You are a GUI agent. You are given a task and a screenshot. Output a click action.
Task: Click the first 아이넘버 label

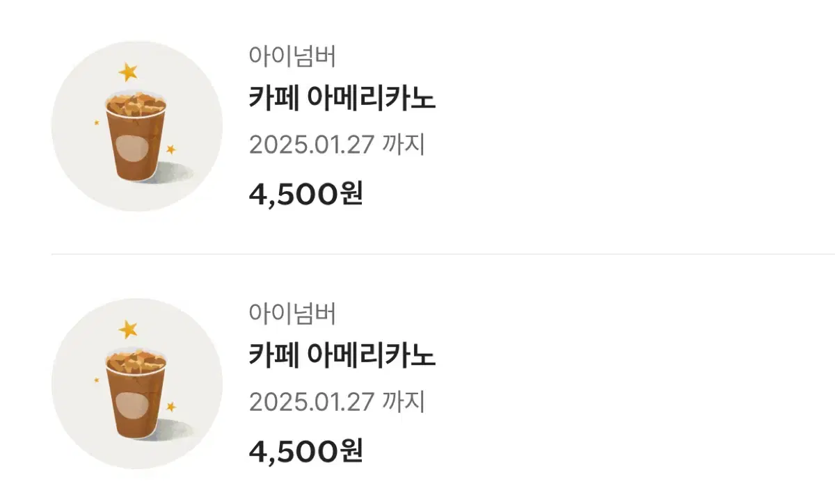point(292,56)
